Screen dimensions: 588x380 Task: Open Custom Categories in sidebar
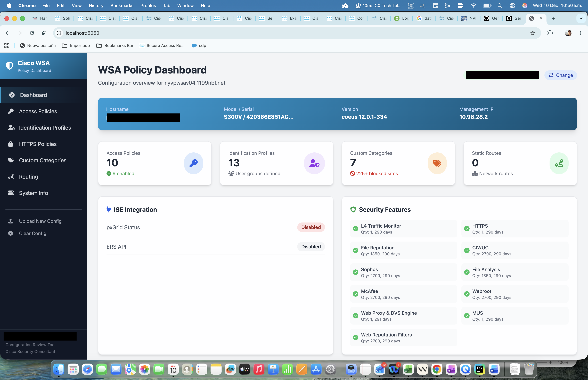(44, 160)
